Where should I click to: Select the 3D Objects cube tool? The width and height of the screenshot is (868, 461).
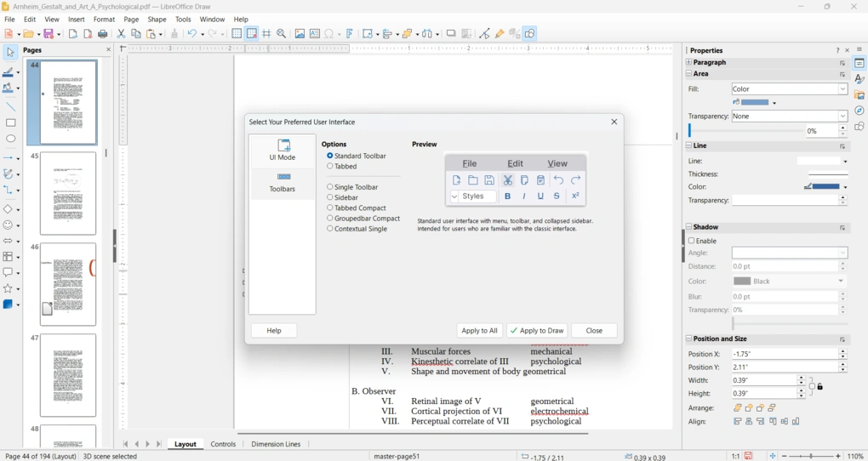click(x=8, y=304)
